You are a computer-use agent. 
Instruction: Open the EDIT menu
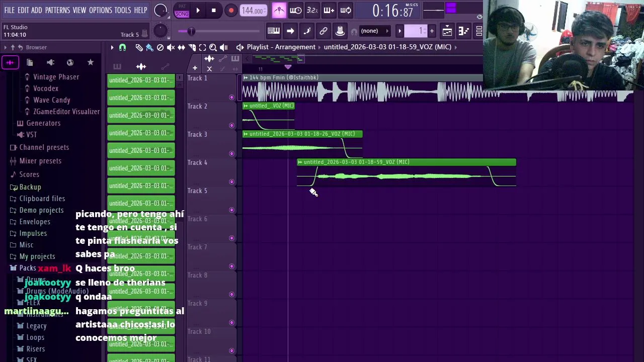[23, 10]
